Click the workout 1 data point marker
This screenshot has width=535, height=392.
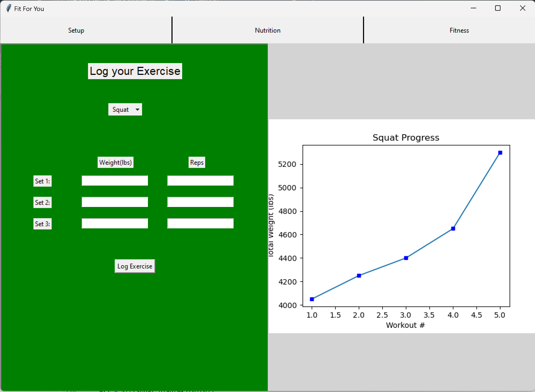[x=312, y=299]
